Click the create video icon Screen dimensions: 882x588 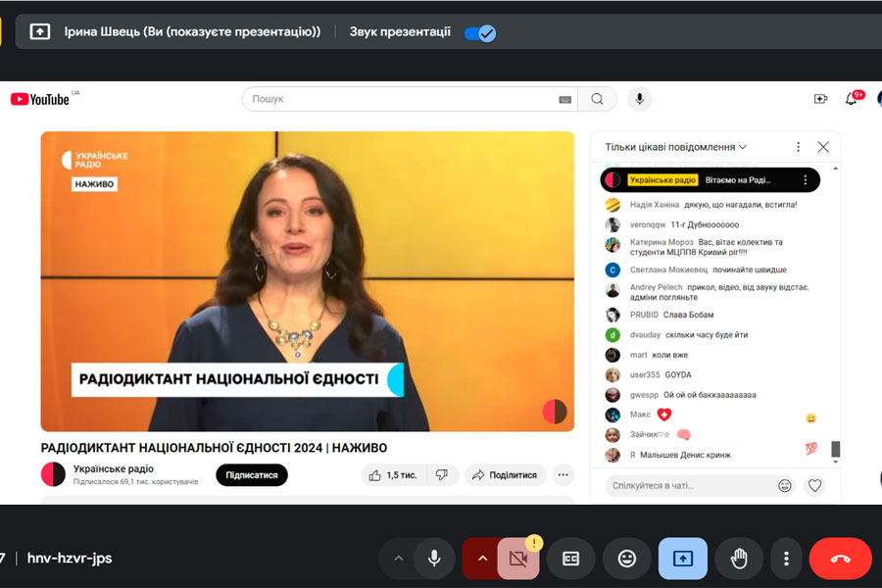pos(820,99)
